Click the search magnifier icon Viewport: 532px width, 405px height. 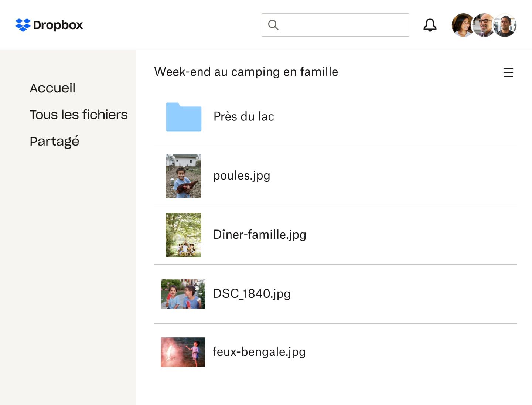pyautogui.click(x=273, y=25)
